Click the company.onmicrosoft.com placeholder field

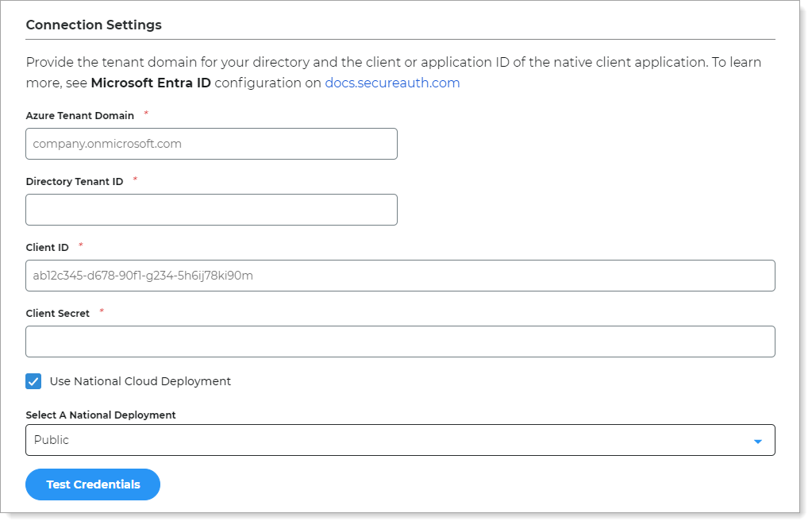[x=211, y=144]
